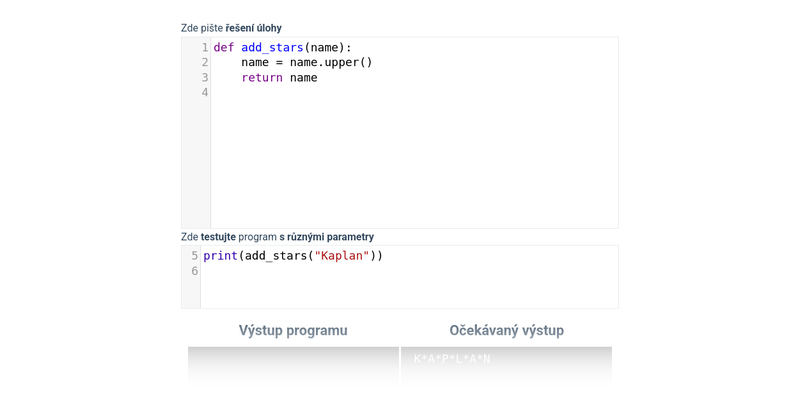Screen dimensions: 800x400
Task: Click 'name.upper()' in line 2
Action: (331, 62)
